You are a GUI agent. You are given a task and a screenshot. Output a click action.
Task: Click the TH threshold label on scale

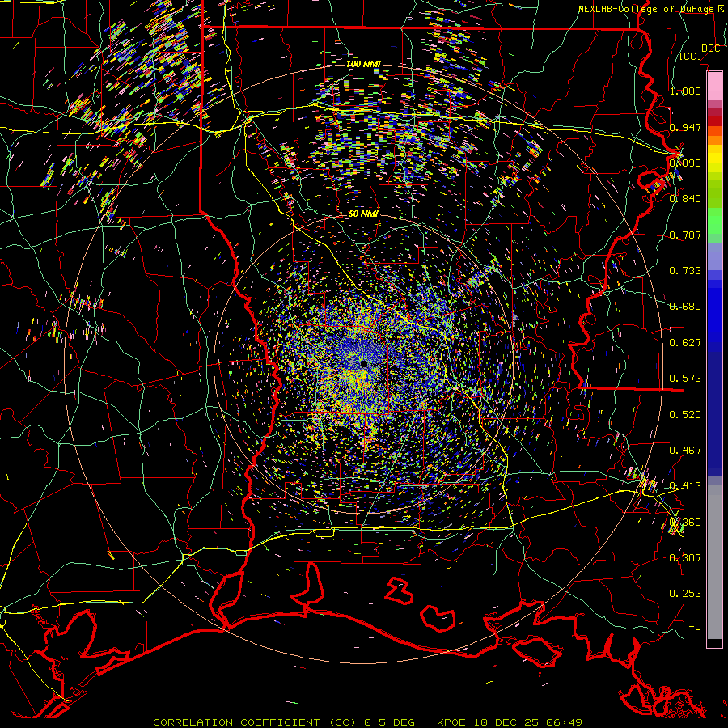pyautogui.click(x=695, y=630)
